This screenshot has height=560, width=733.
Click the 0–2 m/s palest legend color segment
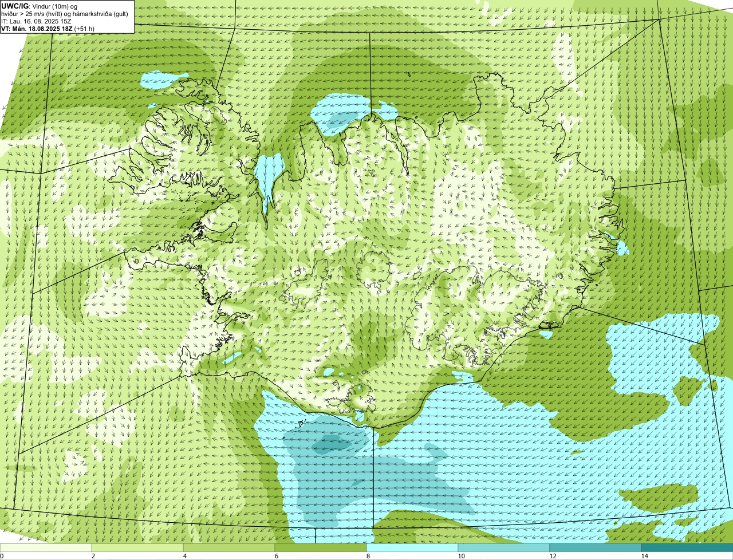pyautogui.click(x=46, y=547)
